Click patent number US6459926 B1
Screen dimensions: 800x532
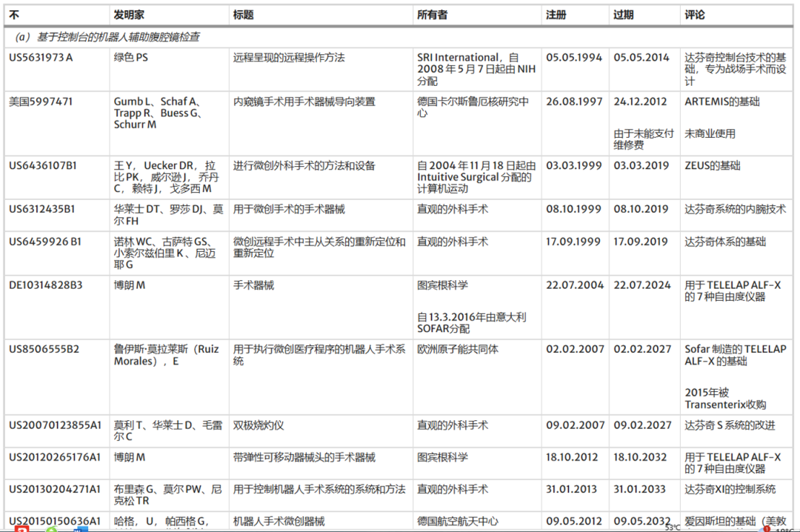click(45, 242)
